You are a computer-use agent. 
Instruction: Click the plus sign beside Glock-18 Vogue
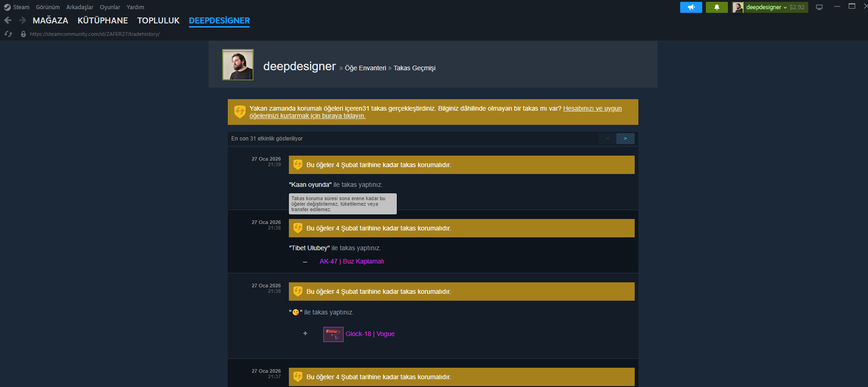click(x=305, y=333)
